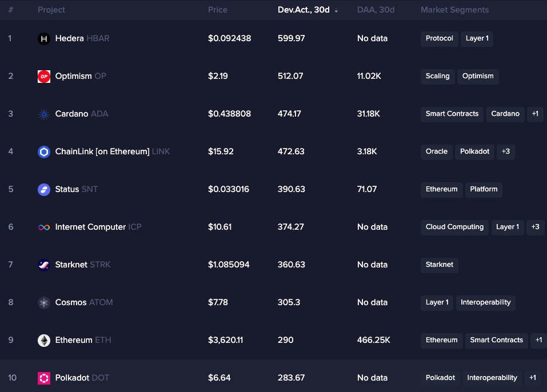547x392 pixels.
Task: Click the Market Segments column header
Action: click(454, 10)
